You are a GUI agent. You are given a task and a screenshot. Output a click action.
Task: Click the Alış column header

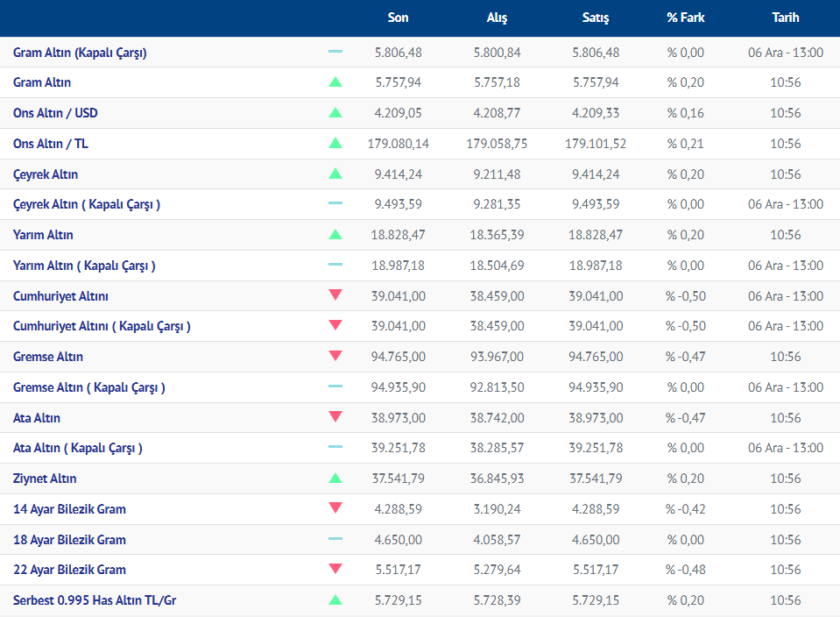click(x=497, y=18)
